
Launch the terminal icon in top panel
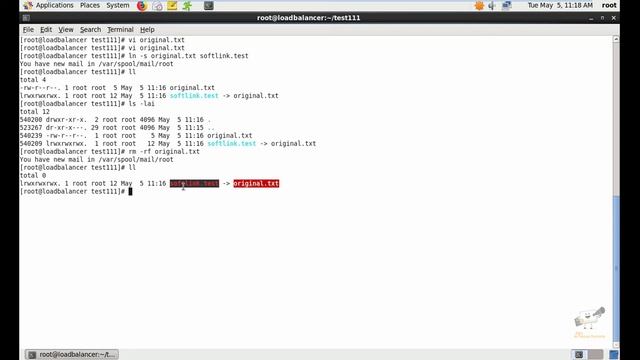[209, 6]
